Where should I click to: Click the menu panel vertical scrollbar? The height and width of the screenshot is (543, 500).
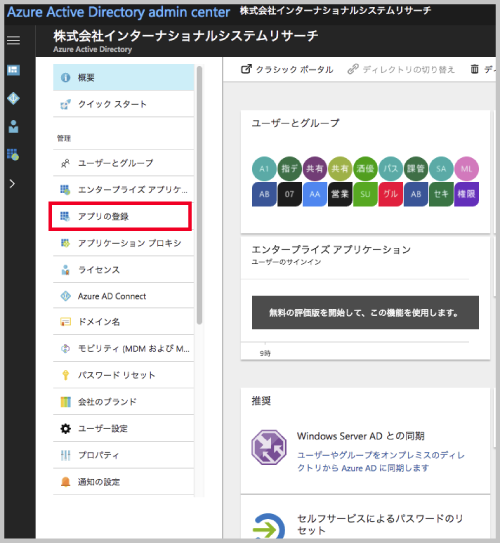click(x=199, y=195)
